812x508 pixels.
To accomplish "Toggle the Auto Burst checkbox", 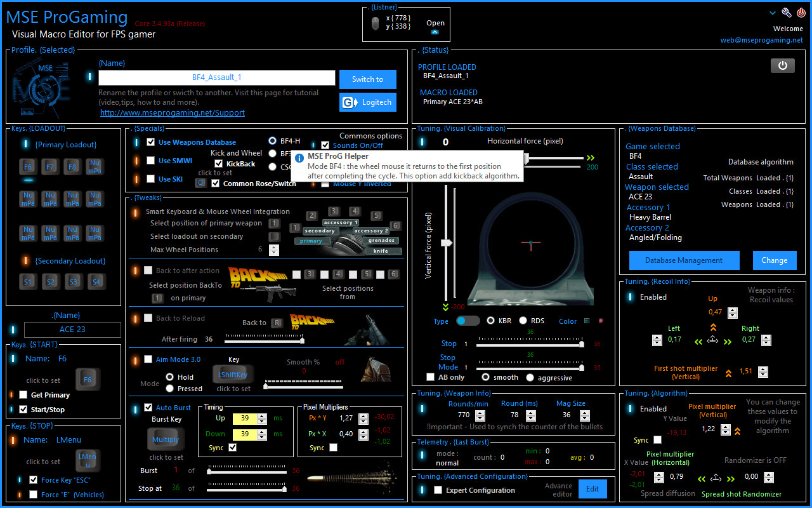I will 148,408.
